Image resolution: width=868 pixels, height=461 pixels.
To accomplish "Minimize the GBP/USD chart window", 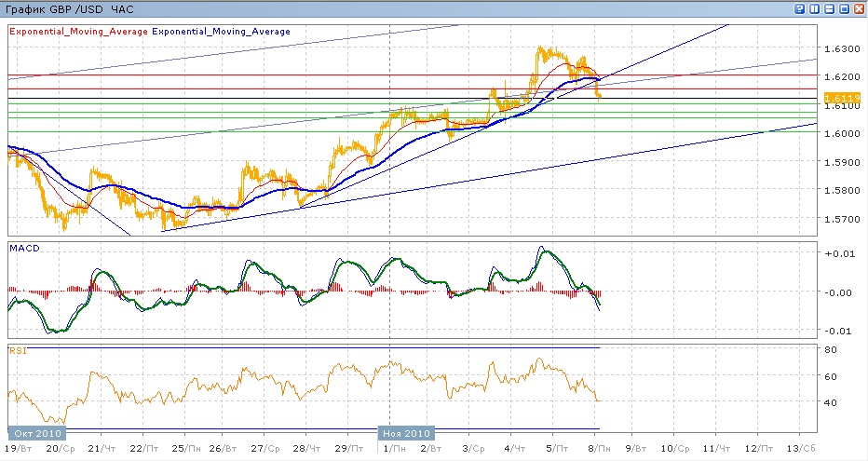I will (x=829, y=8).
